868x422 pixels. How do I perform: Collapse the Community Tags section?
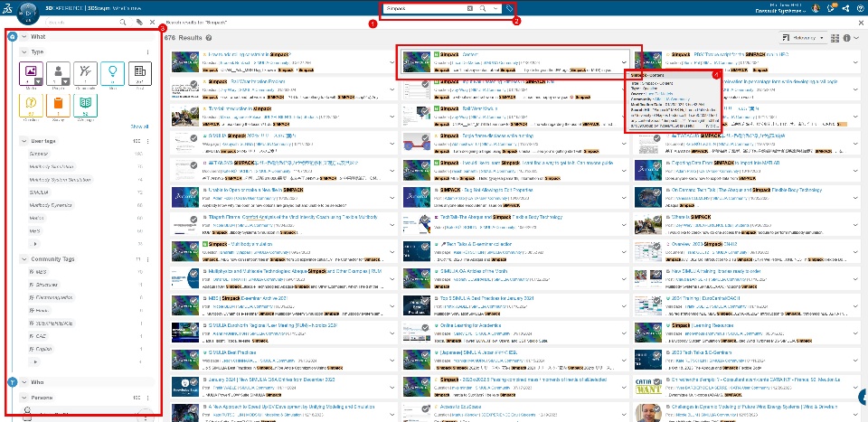click(x=24, y=258)
